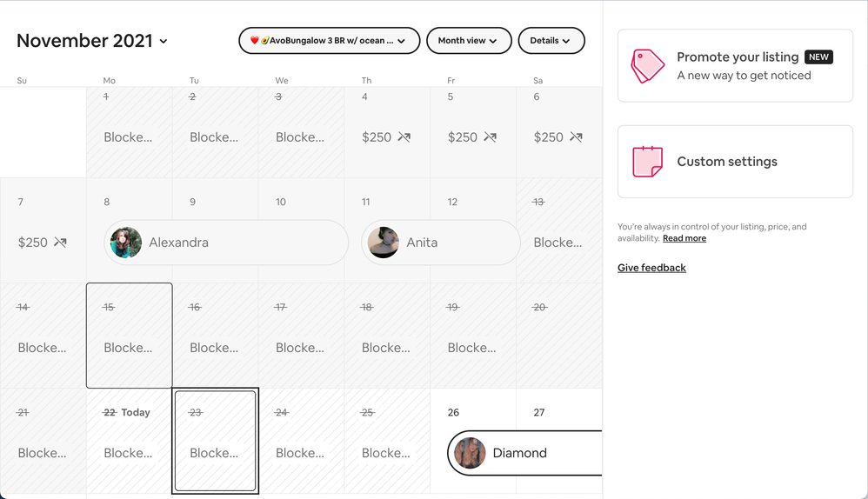
Task: Click the price icon on November 4
Action: tap(404, 137)
